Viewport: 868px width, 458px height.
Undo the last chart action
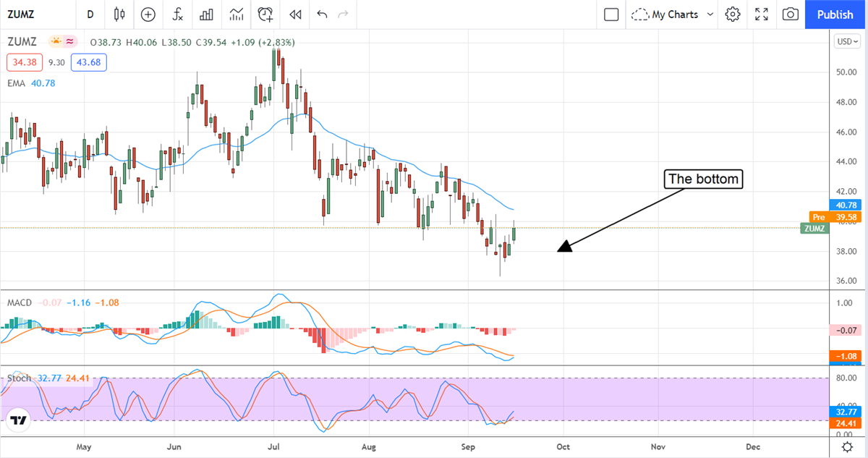(322, 14)
